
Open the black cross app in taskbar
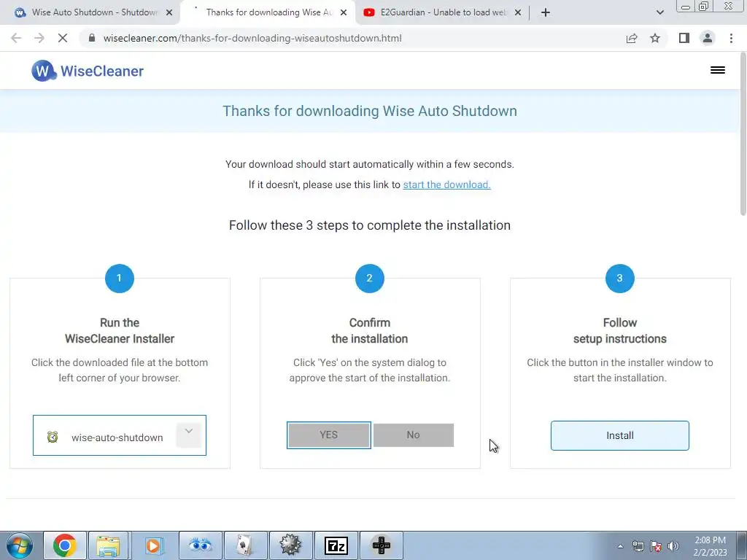[x=381, y=545]
